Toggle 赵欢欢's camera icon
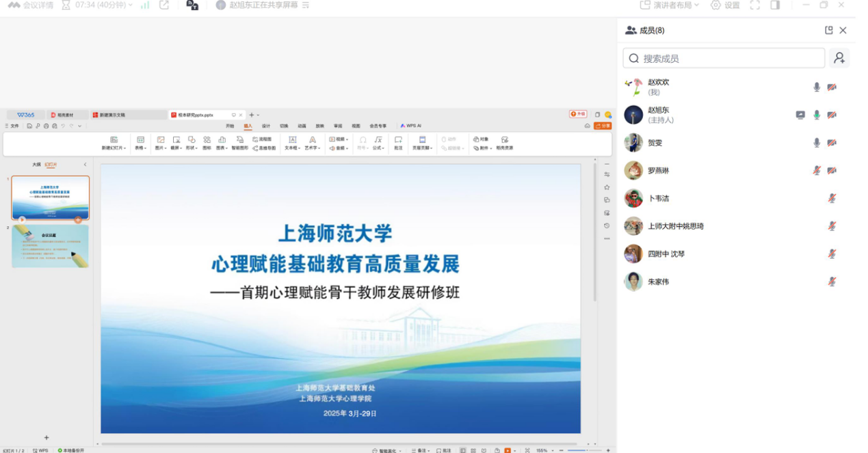The image size is (868, 453). click(x=832, y=87)
